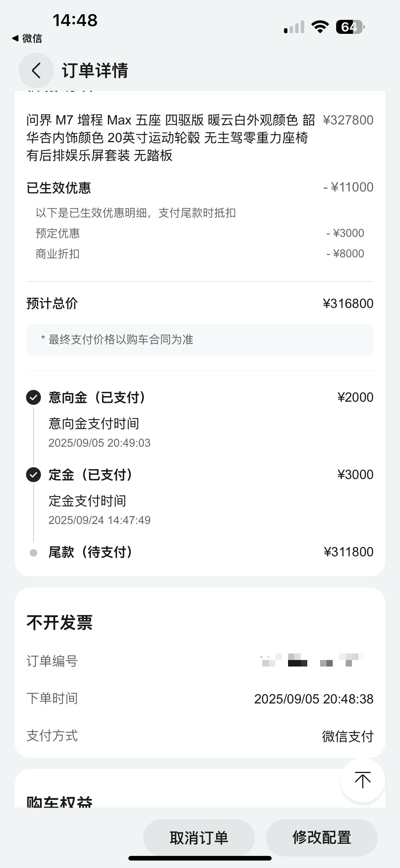Tap the home indicator bar at bottom
Image resolution: width=400 pixels, height=868 pixels.
pyautogui.click(x=200, y=858)
